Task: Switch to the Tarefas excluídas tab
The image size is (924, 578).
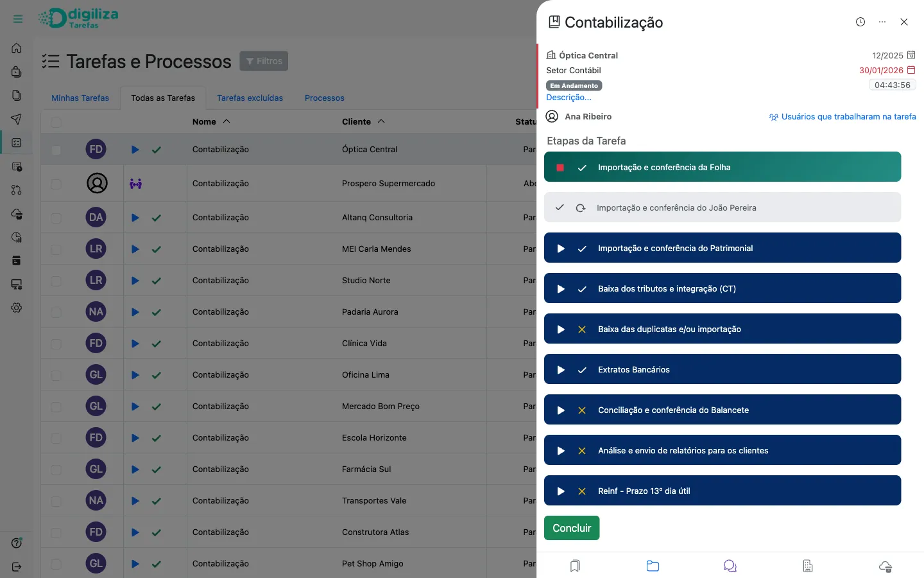Action: (x=250, y=98)
